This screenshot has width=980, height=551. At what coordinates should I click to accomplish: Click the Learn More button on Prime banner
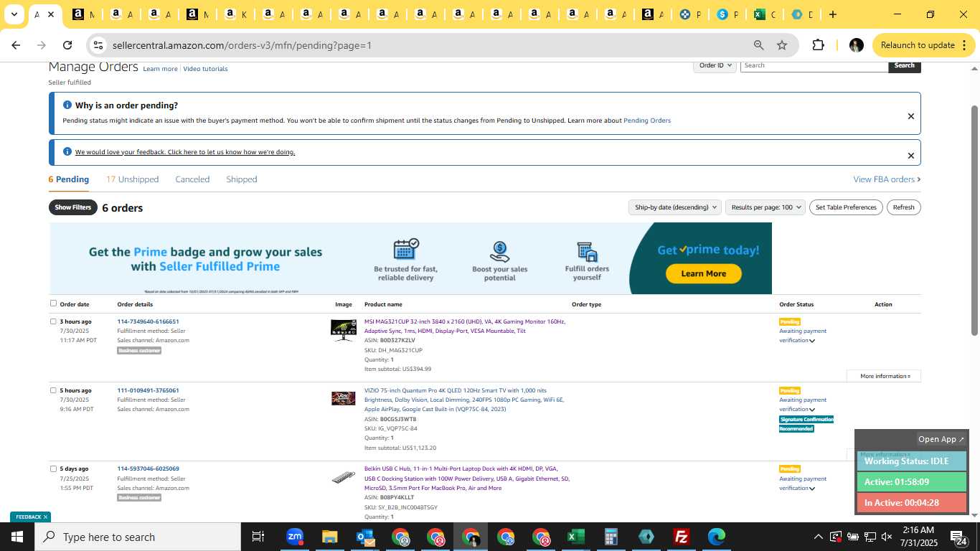coord(703,273)
